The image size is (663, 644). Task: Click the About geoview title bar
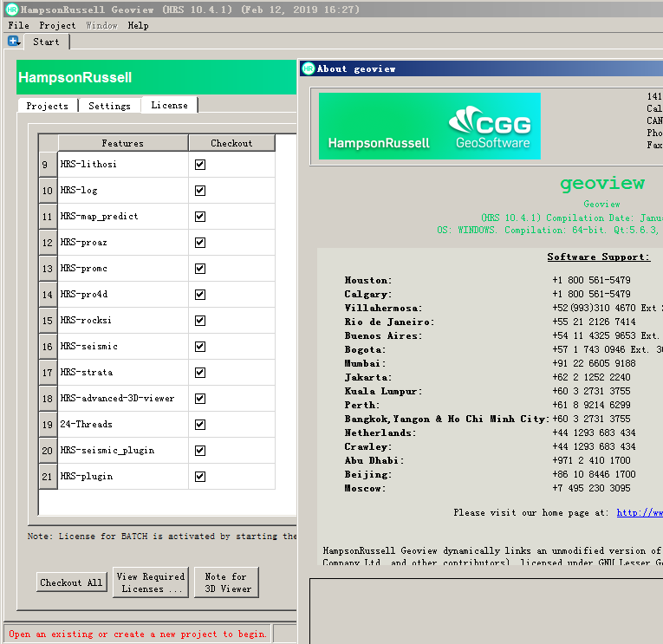pos(481,68)
